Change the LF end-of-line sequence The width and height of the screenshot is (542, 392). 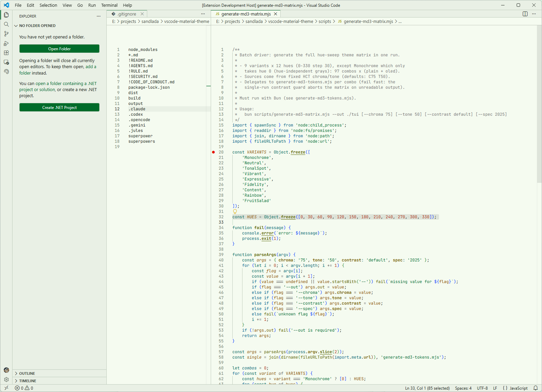[x=495, y=388]
